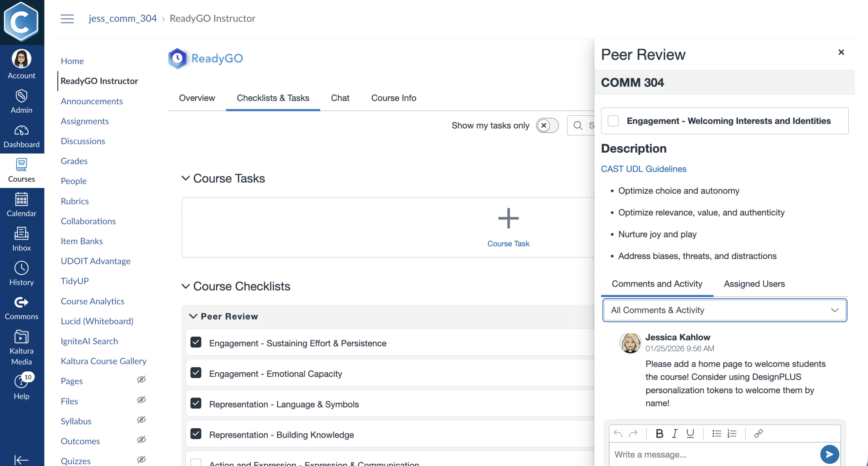
Task: Toggle the Show my tasks only switch
Action: tap(547, 125)
